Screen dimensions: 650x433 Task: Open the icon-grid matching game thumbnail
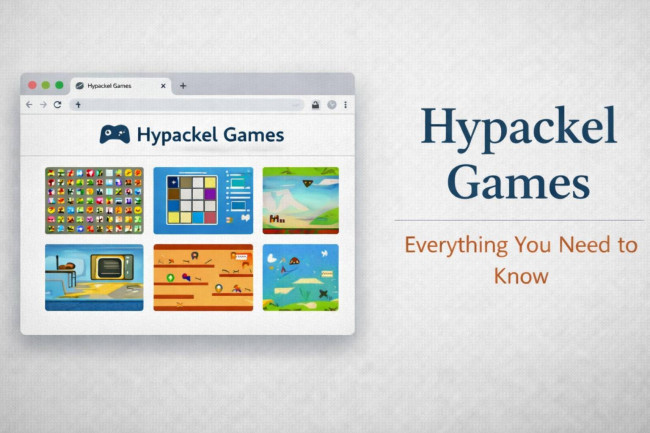[x=94, y=200]
